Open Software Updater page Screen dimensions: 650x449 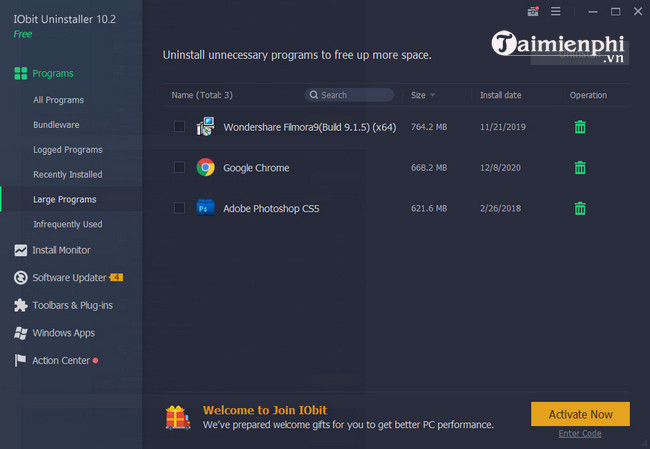tap(69, 277)
